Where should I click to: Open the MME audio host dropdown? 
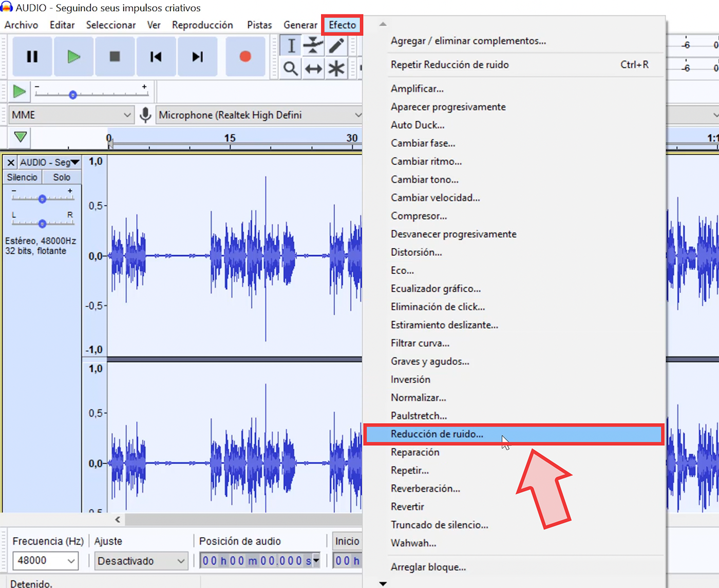tap(71, 115)
